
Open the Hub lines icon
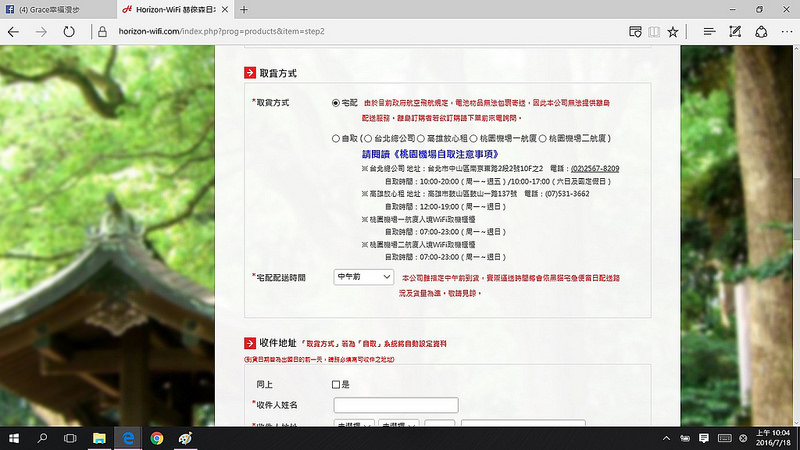coord(709,32)
